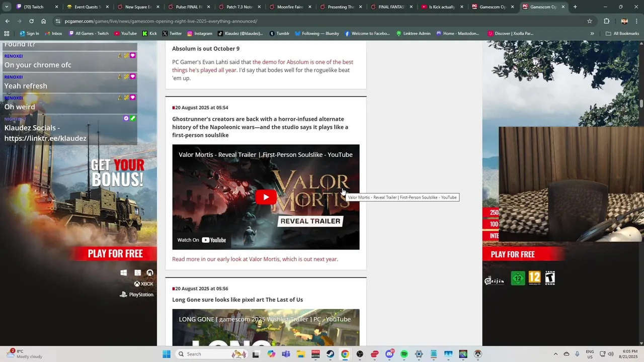Image resolution: width=644 pixels, height=362 pixels.
Task: Open the Long Gone trailer video thumbnail
Action: pyautogui.click(x=266, y=327)
